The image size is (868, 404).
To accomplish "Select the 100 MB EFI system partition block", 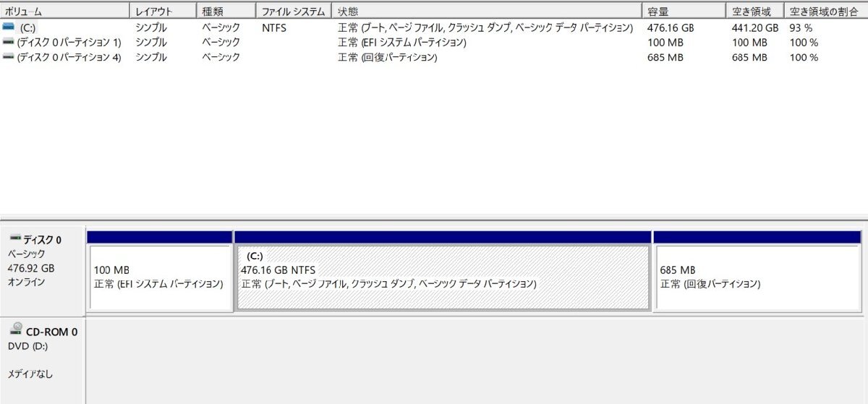I will point(160,272).
